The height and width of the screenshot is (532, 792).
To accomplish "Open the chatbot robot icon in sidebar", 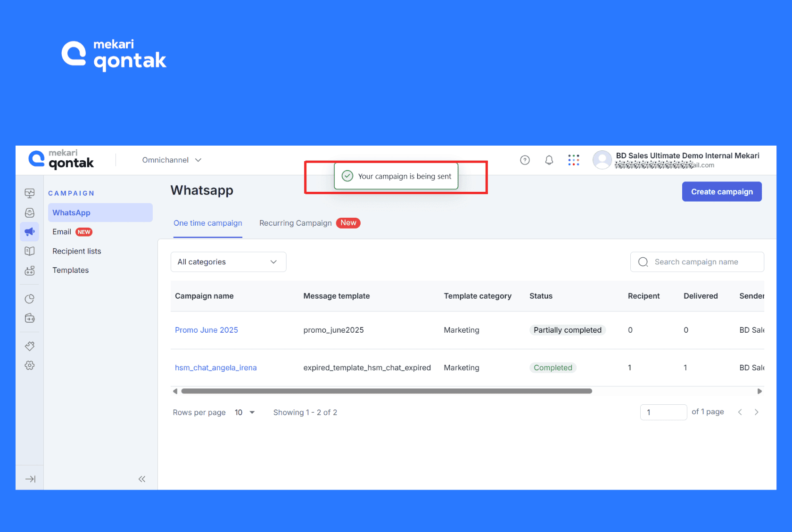I will pos(30,270).
